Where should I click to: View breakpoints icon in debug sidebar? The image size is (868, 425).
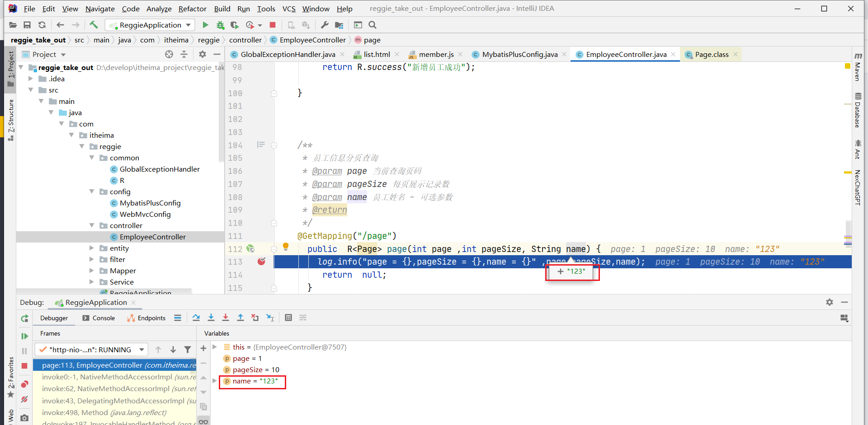24,384
